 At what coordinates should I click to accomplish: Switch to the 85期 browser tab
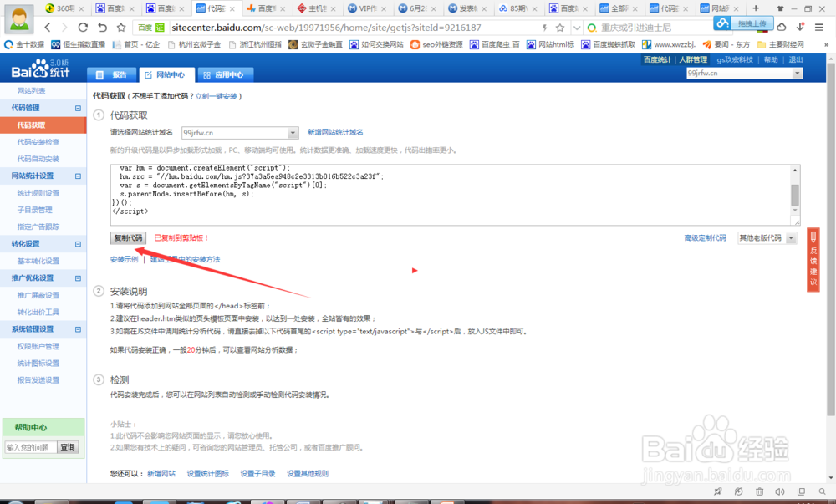(517, 8)
